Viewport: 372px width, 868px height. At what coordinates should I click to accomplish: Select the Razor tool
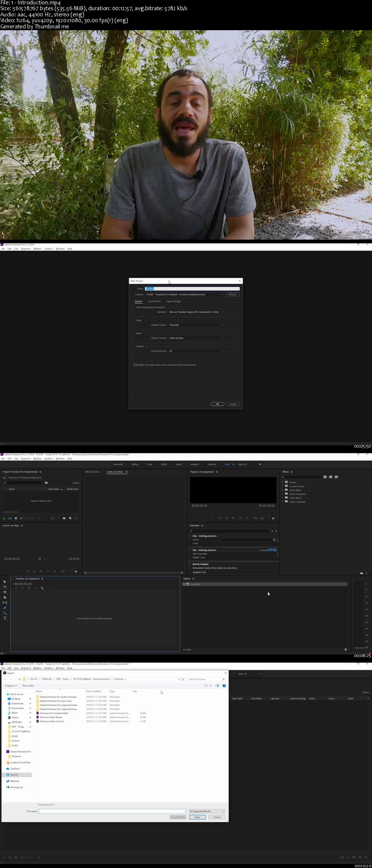click(x=5, y=597)
